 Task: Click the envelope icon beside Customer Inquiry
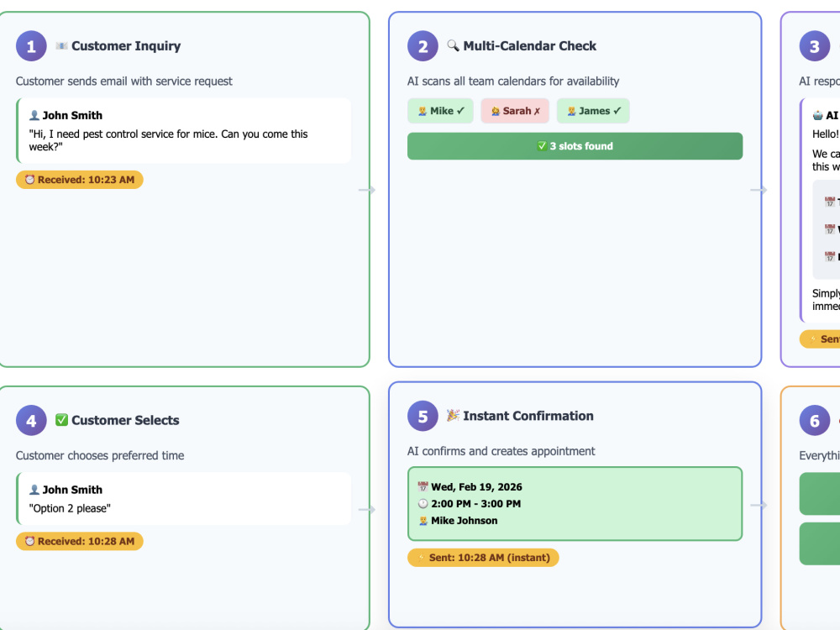point(61,46)
